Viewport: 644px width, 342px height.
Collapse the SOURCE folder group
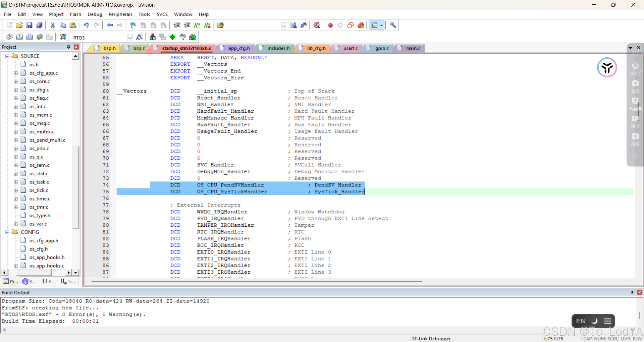[x=7, y=56]
